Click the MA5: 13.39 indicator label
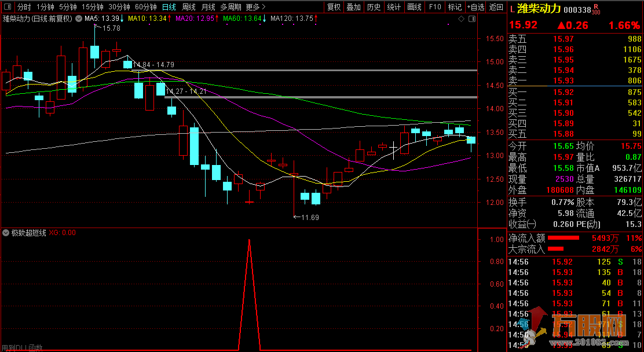The image size is (644, 352). click(x=104, y=19)
